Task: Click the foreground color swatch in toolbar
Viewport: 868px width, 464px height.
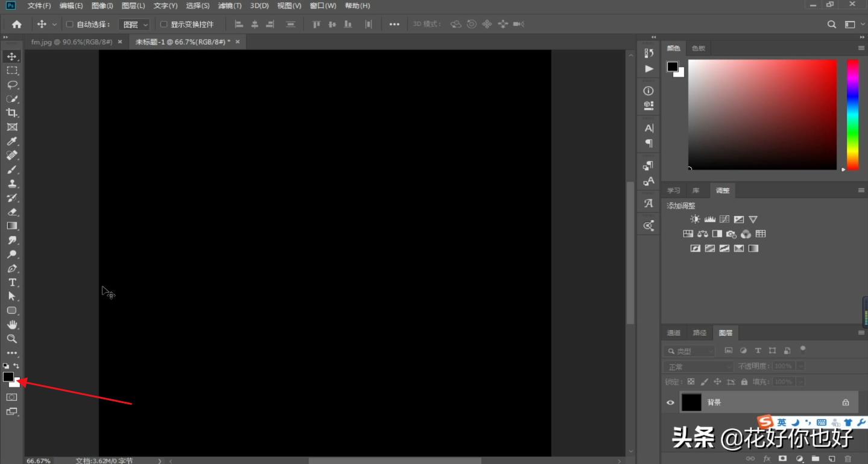Action: pos(8,377)
